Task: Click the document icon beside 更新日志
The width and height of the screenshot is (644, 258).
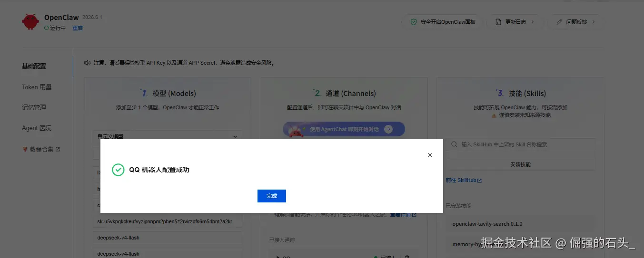Action: 498,22
